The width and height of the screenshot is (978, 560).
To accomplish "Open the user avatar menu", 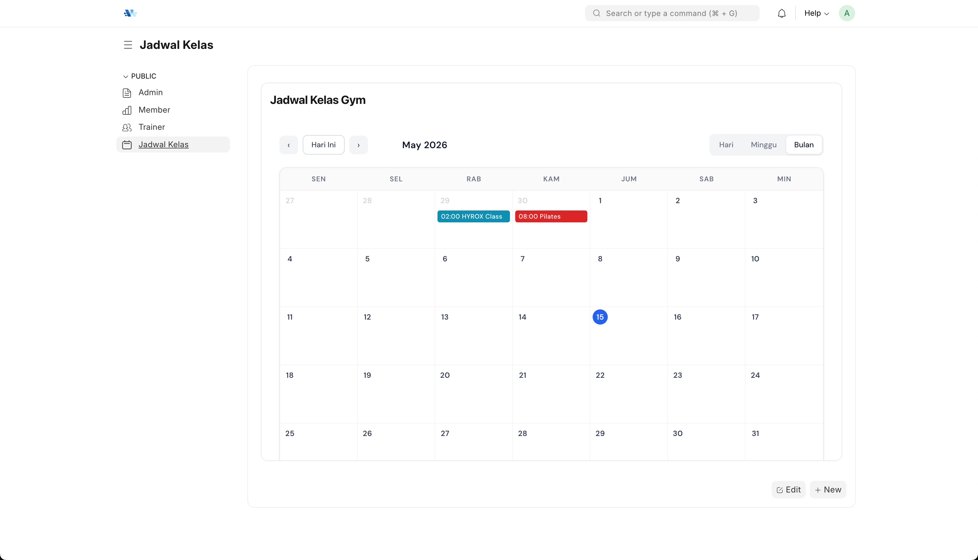I will click(x=846, y=13).
